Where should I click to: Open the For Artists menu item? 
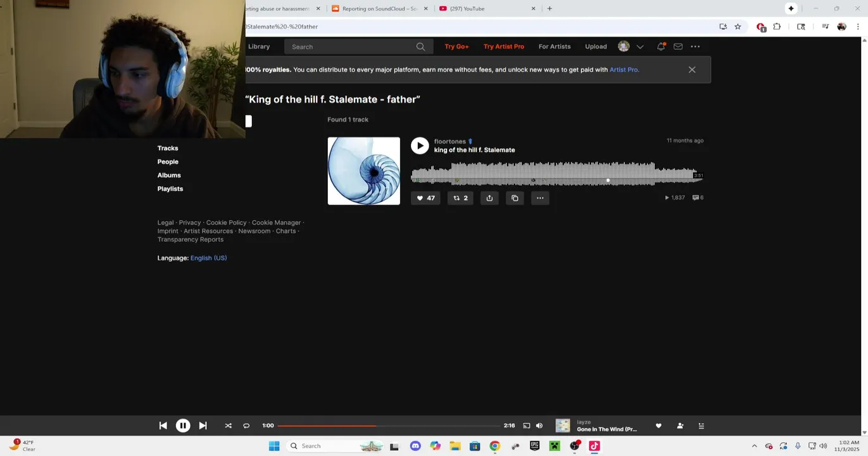click(555, 46)
